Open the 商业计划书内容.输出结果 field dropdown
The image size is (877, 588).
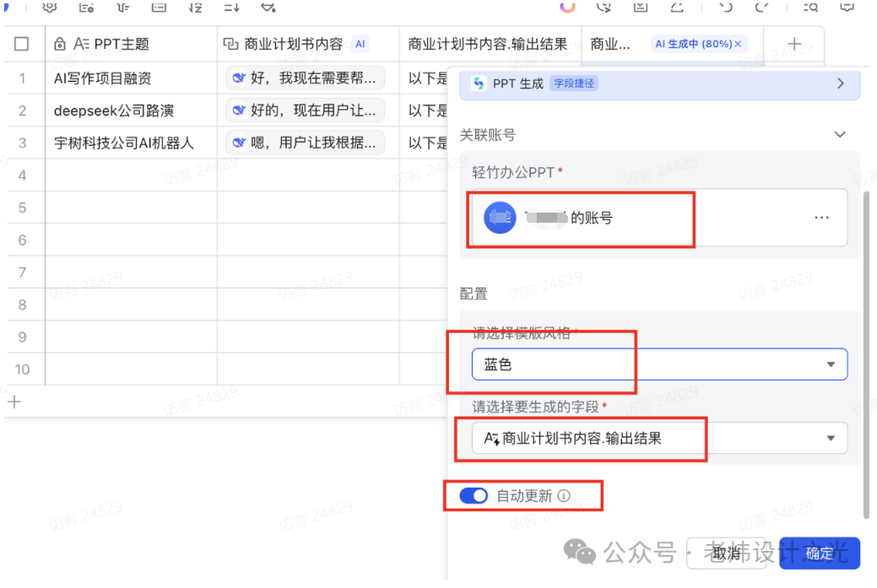pos(659,438)
